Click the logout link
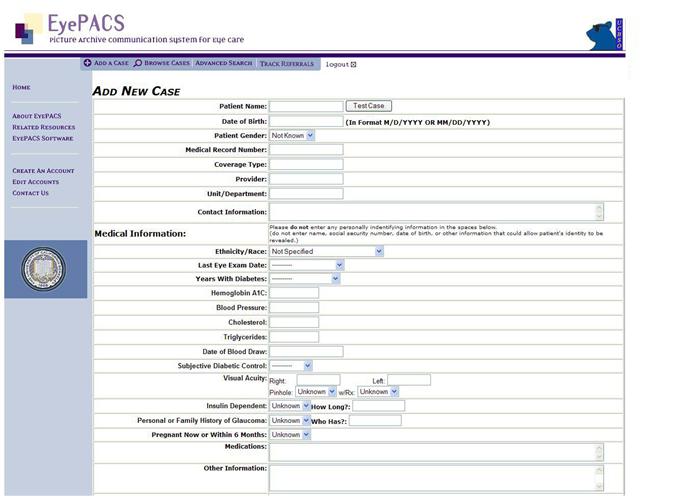Screen dimensions: 683x498 (x=337, y=64)
